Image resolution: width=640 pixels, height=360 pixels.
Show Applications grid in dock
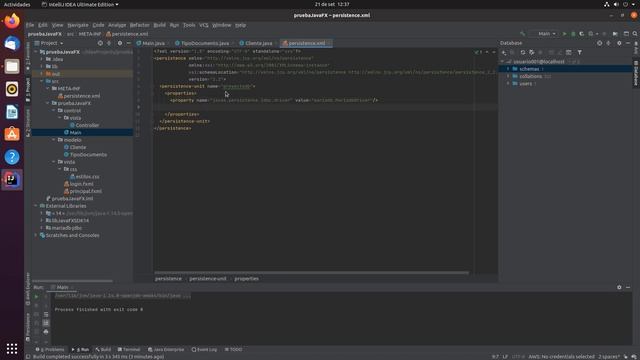(x=12, y=349)
